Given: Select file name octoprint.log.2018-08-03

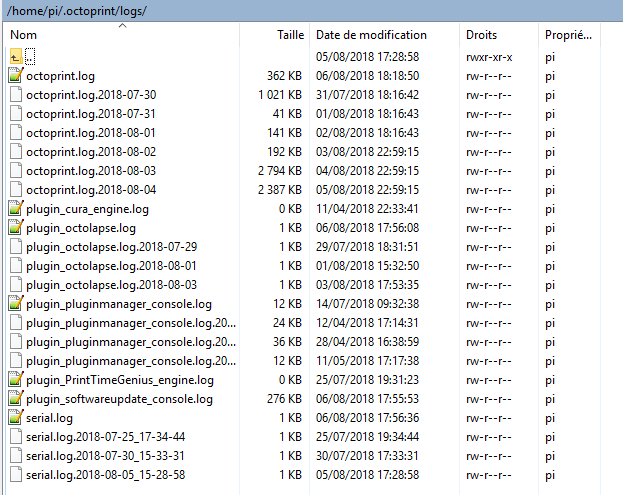Looking at the screenshot, I should [91, 171].
